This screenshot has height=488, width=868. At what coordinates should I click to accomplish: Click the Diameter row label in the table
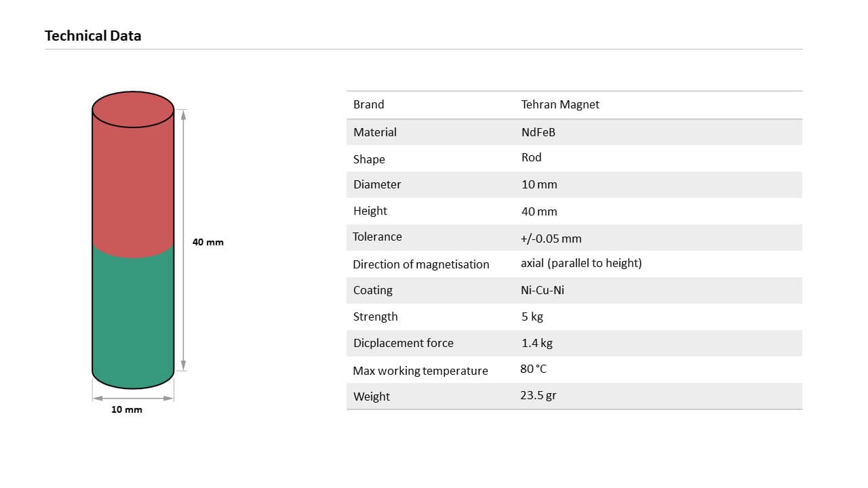377,184
